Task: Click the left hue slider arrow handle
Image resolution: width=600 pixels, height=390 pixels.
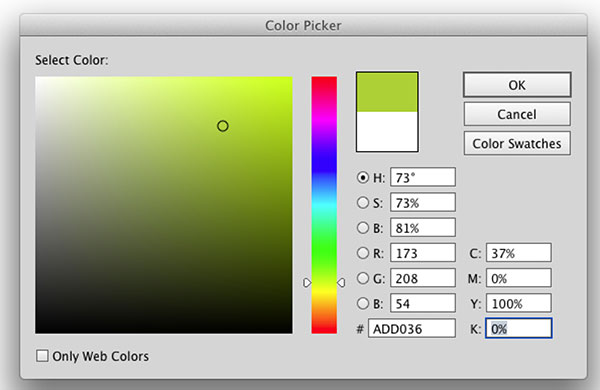Action: point(307,283)
